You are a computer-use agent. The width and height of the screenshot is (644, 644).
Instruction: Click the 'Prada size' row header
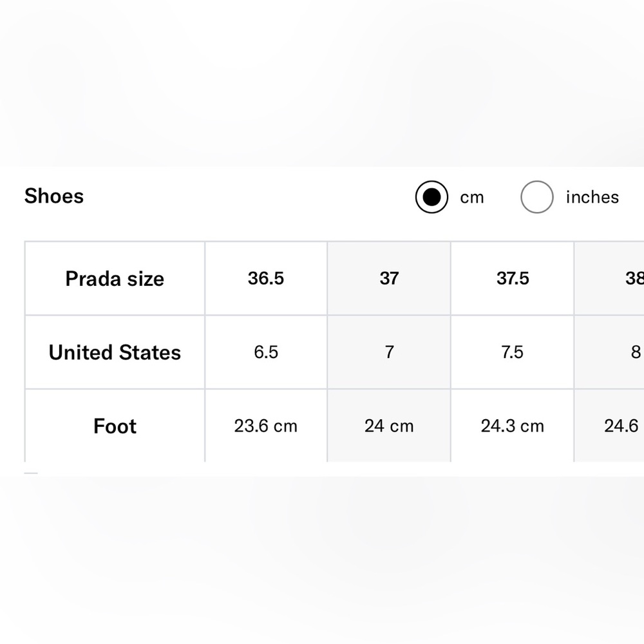click(115, 279)
